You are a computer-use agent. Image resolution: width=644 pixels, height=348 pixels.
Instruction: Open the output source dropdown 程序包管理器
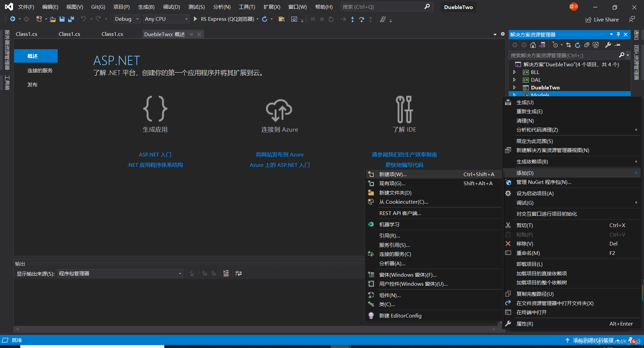point(120,274)
